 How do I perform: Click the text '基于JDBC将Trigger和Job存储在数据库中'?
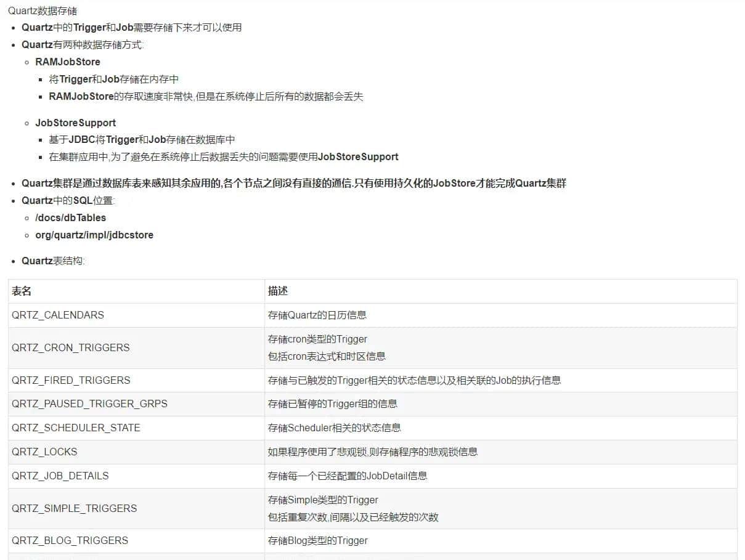tap(142, 140)
